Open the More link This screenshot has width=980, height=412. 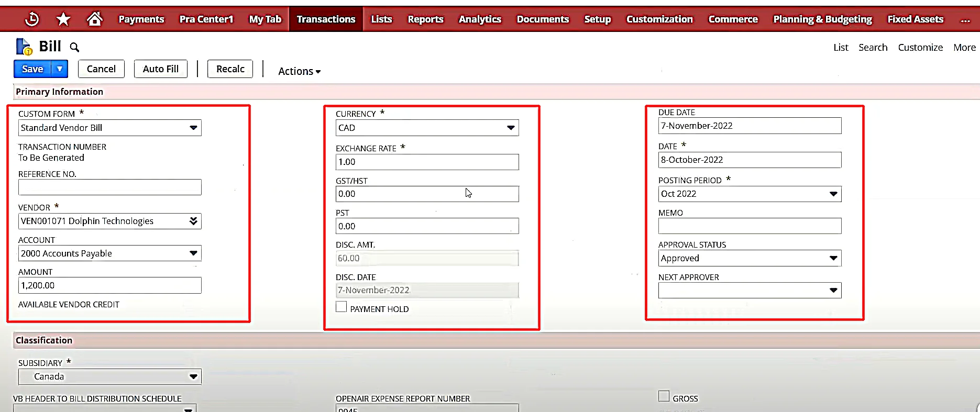click(x=964, y=48)
